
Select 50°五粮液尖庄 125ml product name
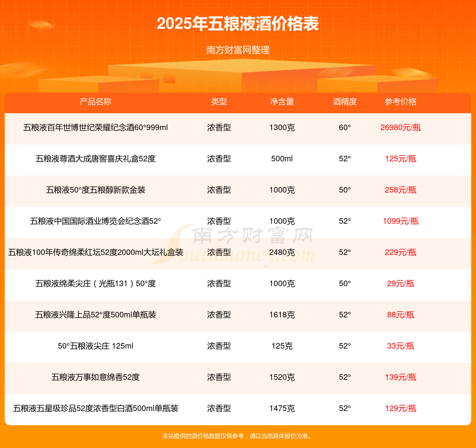[x=95, y=346]
